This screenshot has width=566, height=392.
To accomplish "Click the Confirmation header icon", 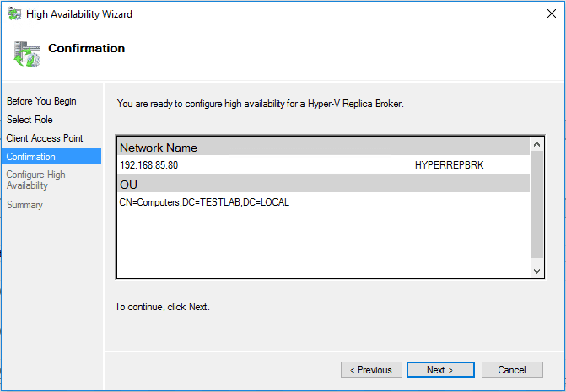I will (x=26, y=53).
